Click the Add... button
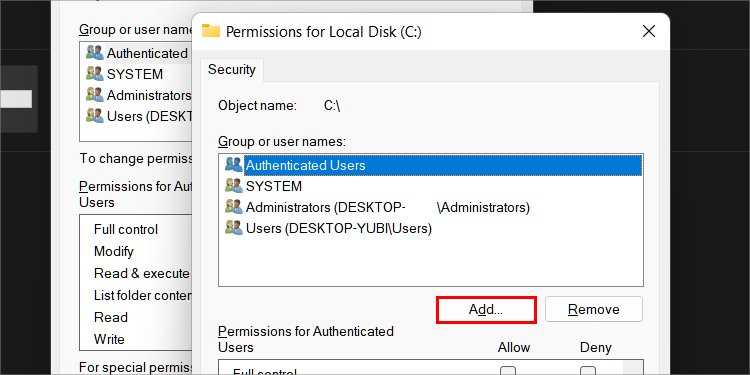750x375 pixels. [486, 309]
